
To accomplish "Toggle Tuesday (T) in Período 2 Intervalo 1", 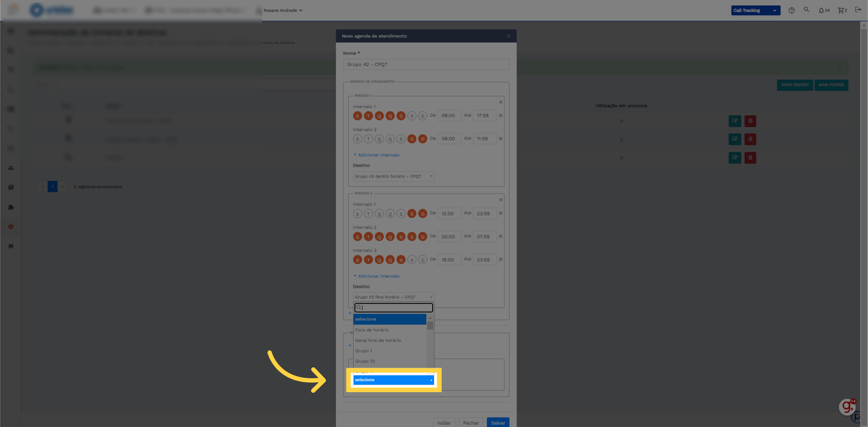I will 368,213.
